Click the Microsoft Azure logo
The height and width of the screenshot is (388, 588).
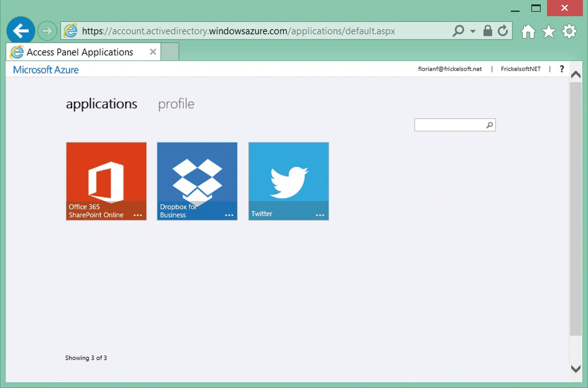[45, 69]
